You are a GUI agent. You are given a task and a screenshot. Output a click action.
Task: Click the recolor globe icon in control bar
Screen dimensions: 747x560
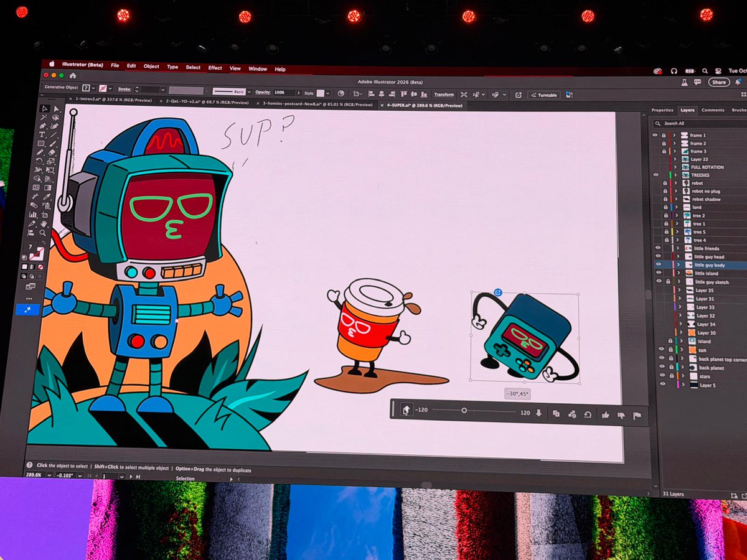click(x=341, y=93)
